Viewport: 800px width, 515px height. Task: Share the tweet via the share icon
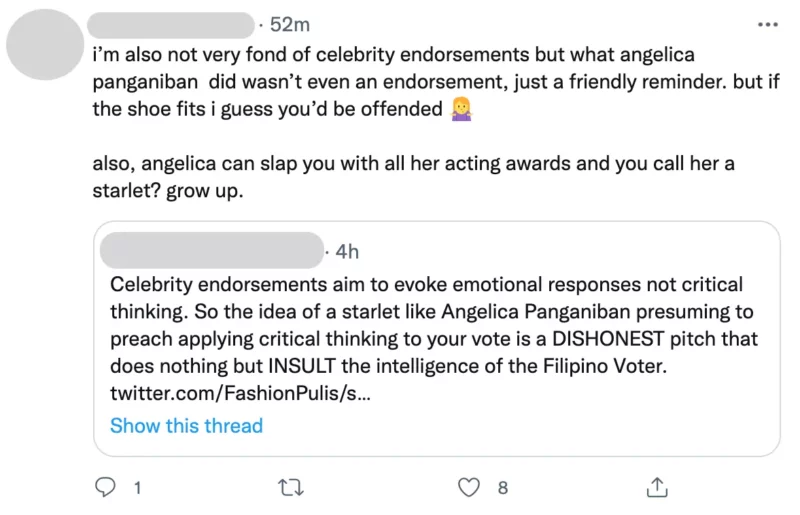click(657, 487)
